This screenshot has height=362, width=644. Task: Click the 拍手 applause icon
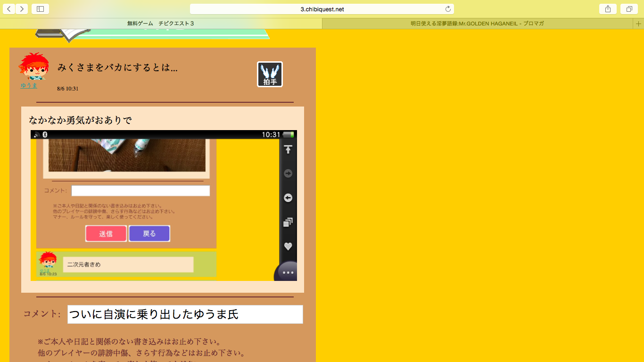coord(270,74)
